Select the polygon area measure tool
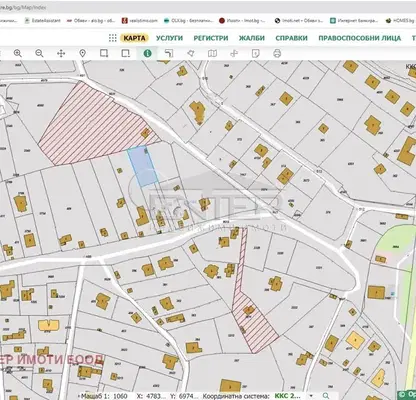This screenshot has width=416, height=400. point(191,53)
